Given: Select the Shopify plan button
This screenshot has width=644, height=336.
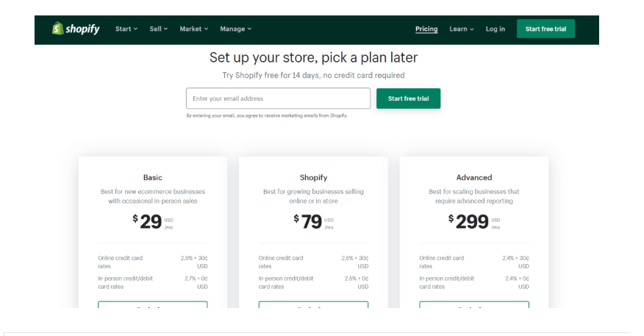Looking at the screenshot, I should click(x=313, y=304).
